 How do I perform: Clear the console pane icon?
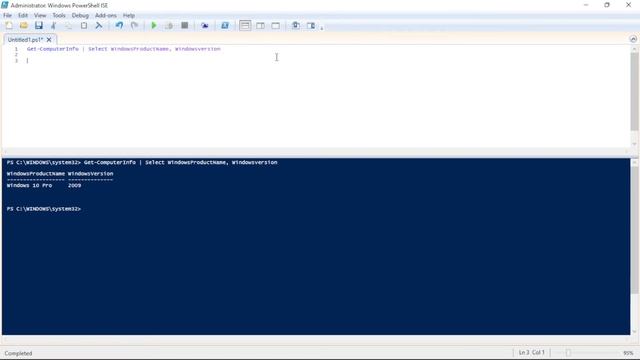pos(99,25)
